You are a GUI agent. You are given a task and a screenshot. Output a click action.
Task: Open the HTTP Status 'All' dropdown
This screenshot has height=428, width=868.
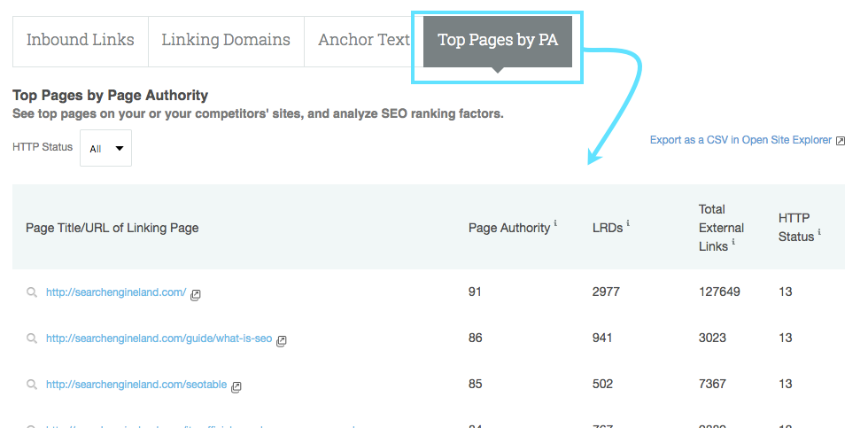click(105, 149)
